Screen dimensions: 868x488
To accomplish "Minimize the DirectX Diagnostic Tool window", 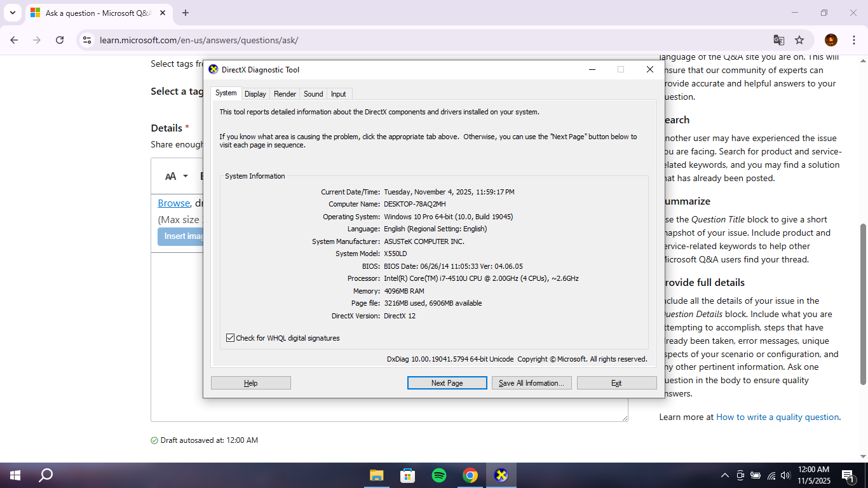I will (592, 70).
